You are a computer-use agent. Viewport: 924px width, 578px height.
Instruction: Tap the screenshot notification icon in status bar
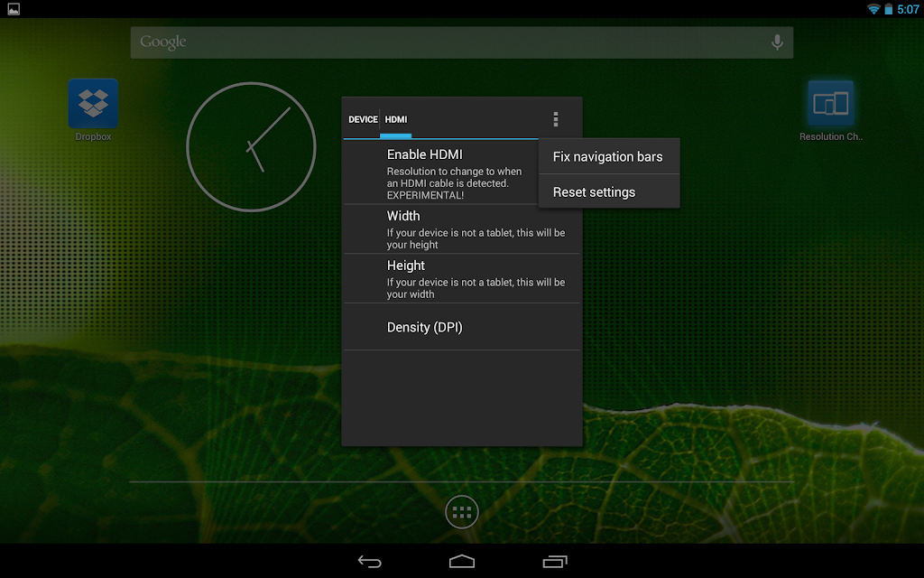pos(14,9)
